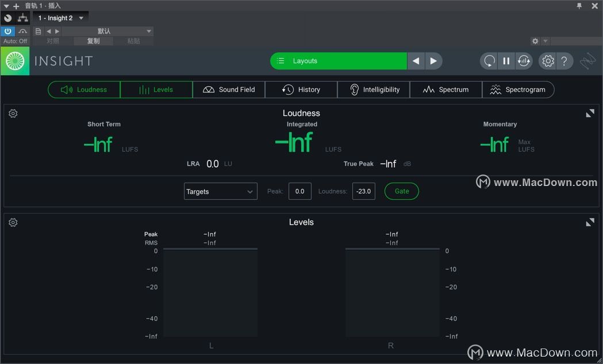The image size is (603, 364).
Task: Click the 粘贴 paste button
Action: (x=133, y=41)
